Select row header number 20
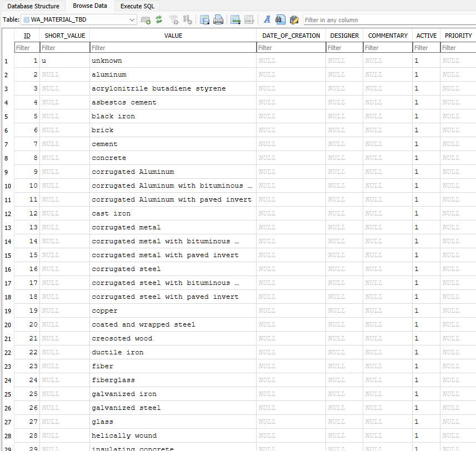The image size is (476, 451). click(8, 325)
